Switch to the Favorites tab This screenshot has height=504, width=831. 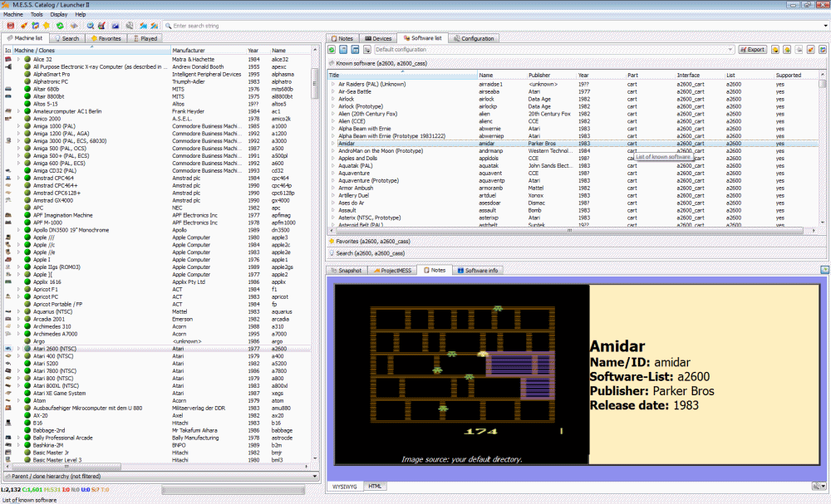pos(106,38)
